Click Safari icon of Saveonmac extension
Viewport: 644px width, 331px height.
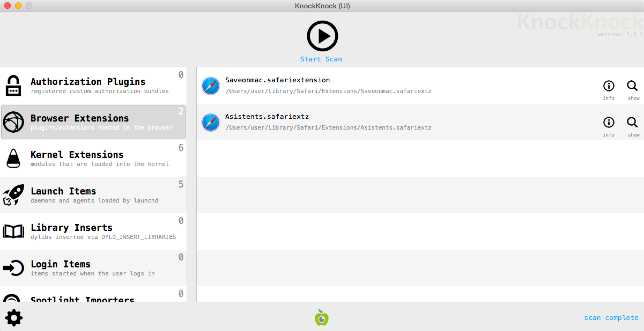pyautogui.click(x=211, y=86)
